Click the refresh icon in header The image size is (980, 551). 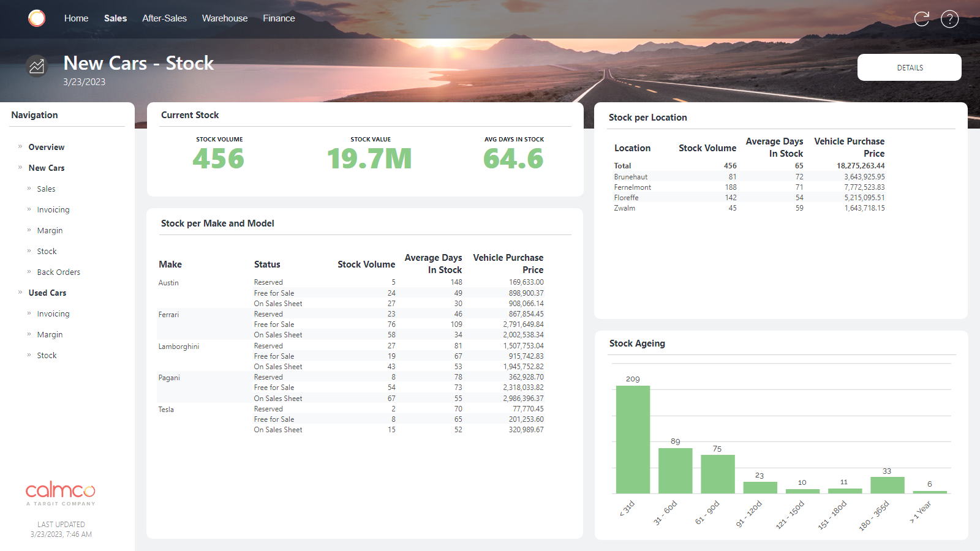click(921, 19)
